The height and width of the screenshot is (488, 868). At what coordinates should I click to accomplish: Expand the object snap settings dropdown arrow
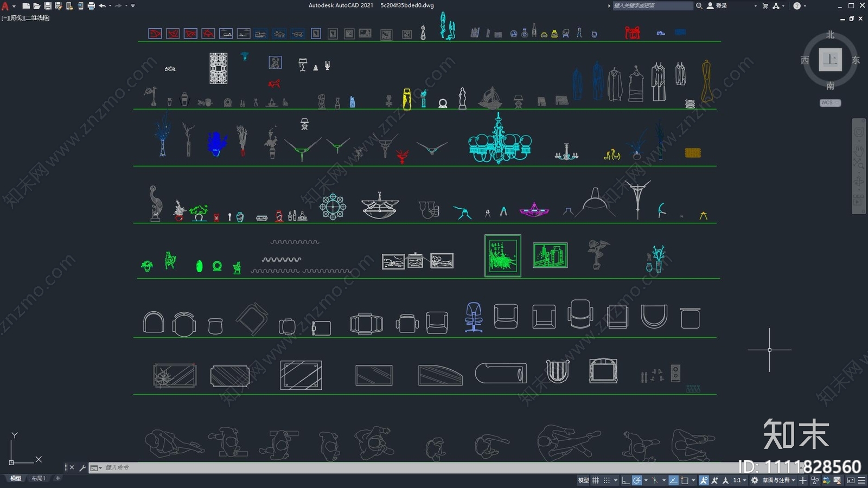(x=693, y=480)
